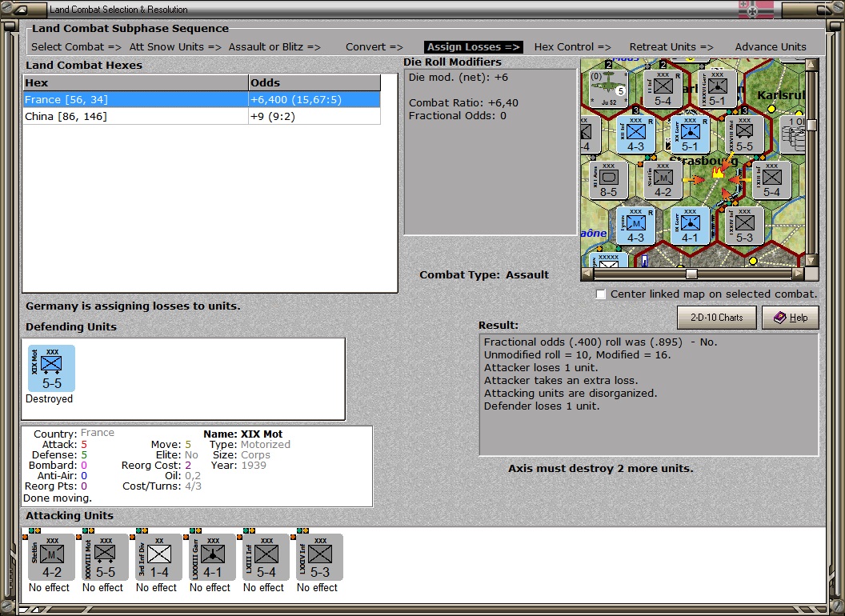Viewport: 845px width, 616px height.
Task: Click the Hex column header
Action: (136, 83)
